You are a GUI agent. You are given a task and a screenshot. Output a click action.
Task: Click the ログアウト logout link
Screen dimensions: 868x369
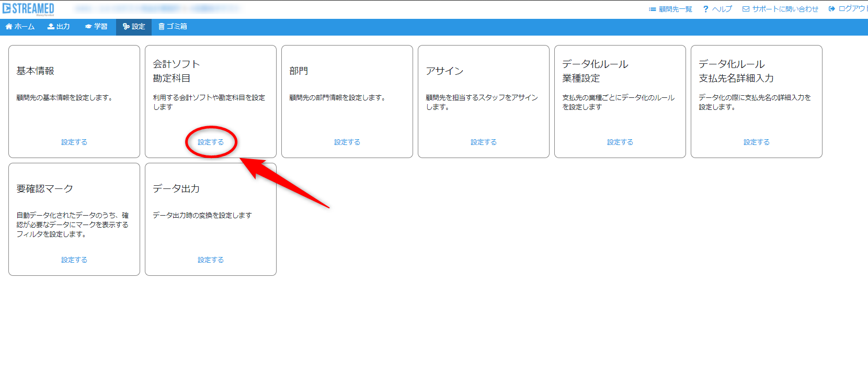(848, 9)
